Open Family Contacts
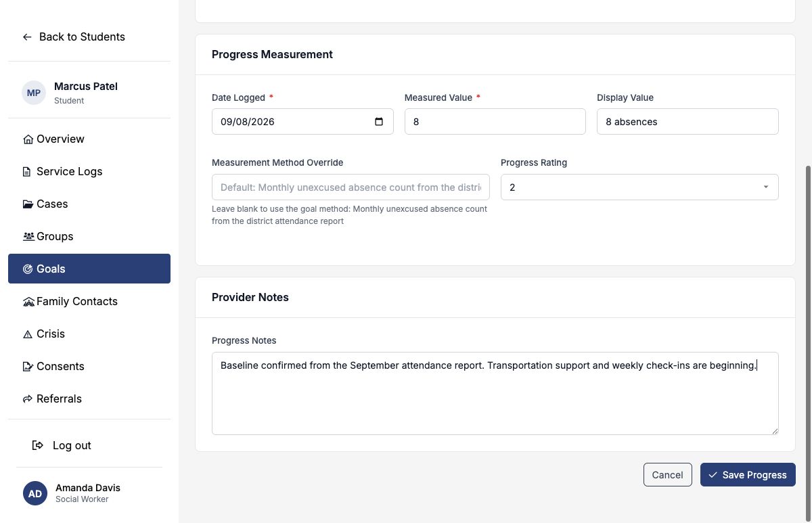The height and width of the screenshot is (523, 812). [x=89, y=301]
